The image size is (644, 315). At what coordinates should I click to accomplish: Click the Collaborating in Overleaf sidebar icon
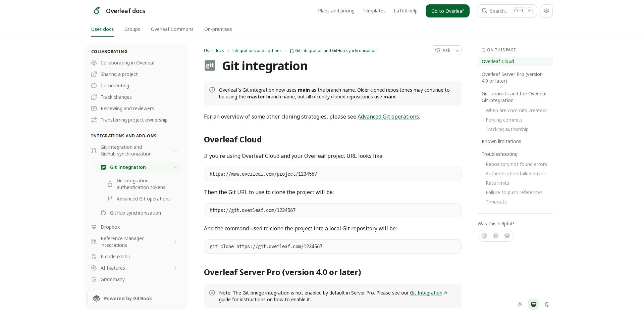(94, 63)
